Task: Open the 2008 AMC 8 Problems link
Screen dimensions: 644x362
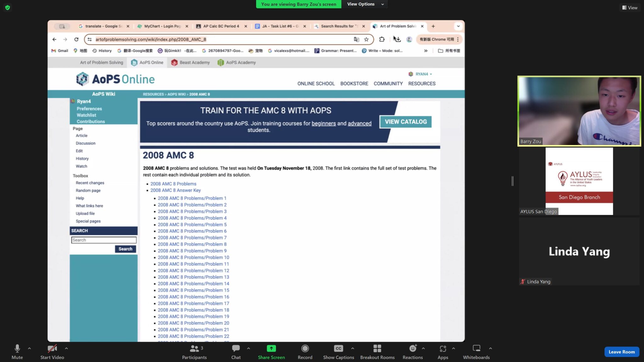Action: [173, 184]
